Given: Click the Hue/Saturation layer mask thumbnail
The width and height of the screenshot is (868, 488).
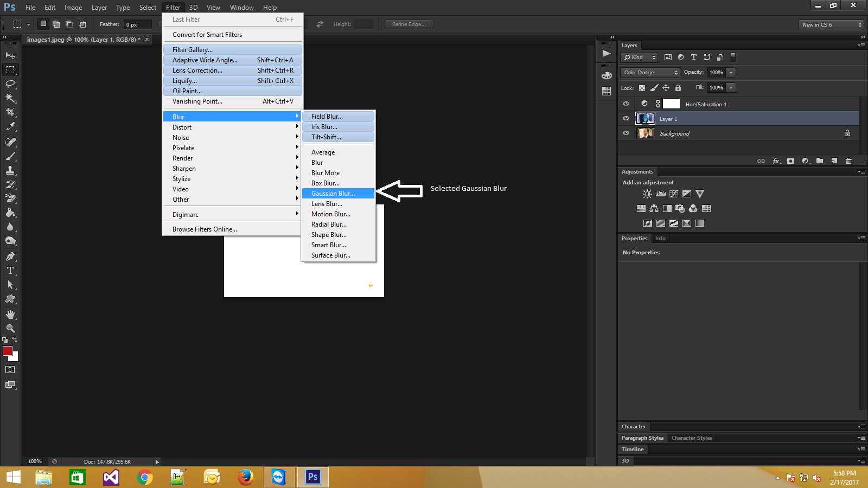Looking at the screenshot, I should [x=671, y=104].
